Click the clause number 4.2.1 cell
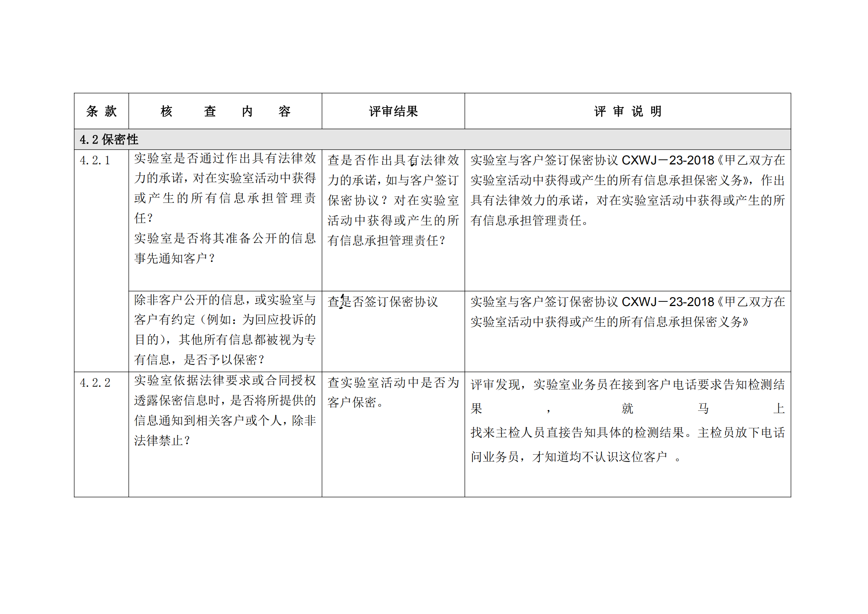This screenshot has width=868, height=614. point(95,160)
